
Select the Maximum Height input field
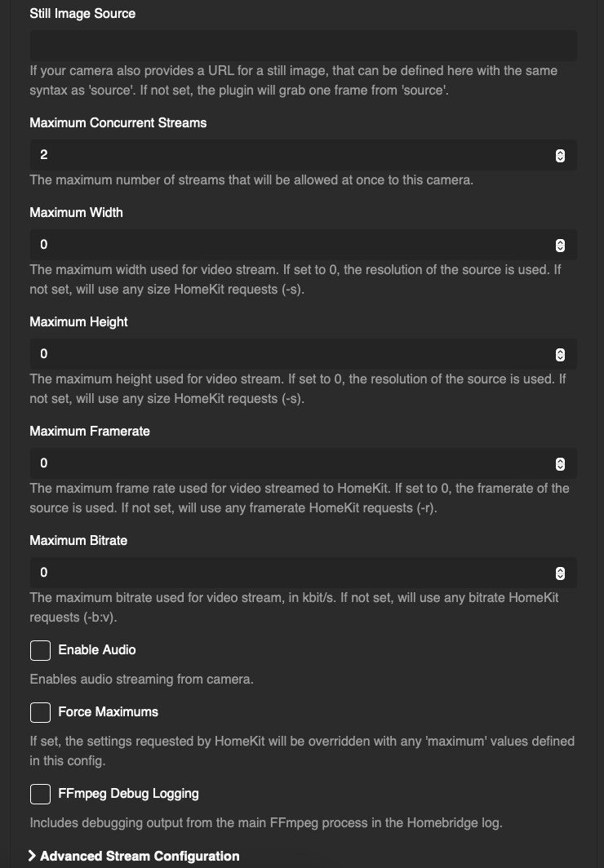pyautogui.click(x=286, y=354)
